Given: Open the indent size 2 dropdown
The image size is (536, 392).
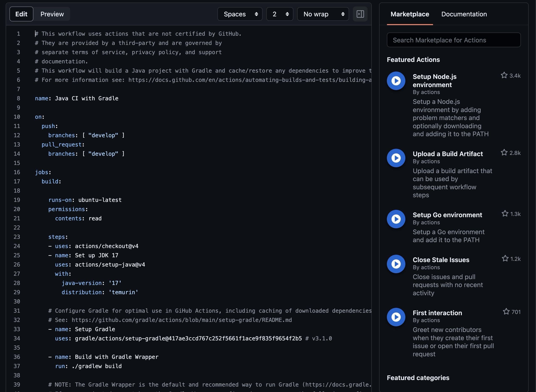Looking at the screenshot, I should tap(280, 14).
